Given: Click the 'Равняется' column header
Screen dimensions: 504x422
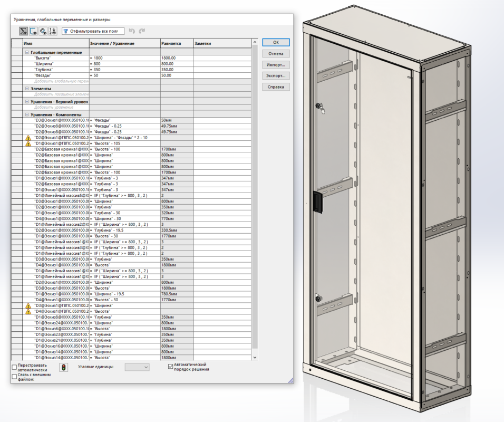Looking at the screenshot, I should [177, 43].
